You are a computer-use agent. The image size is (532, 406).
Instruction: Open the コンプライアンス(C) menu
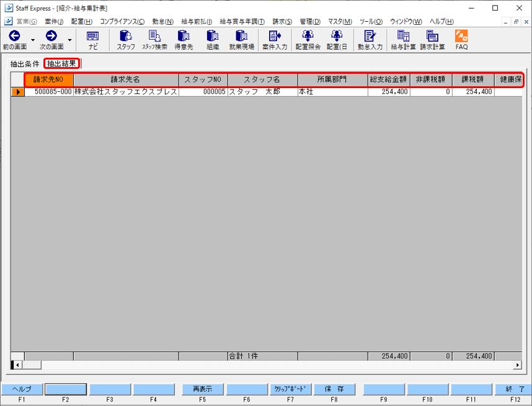pyautogui.click(x=122, y=21)
